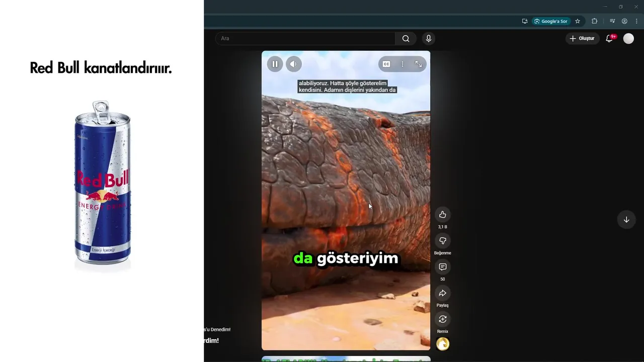Mute the Shorts video volume

[x=294, y=64]
